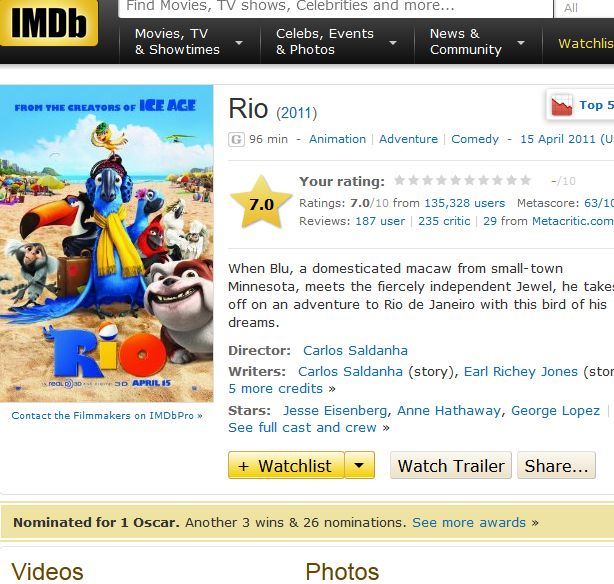This screenshot has height=584, width=614.
Task: Click See more awards link
Action: (469, 523)
